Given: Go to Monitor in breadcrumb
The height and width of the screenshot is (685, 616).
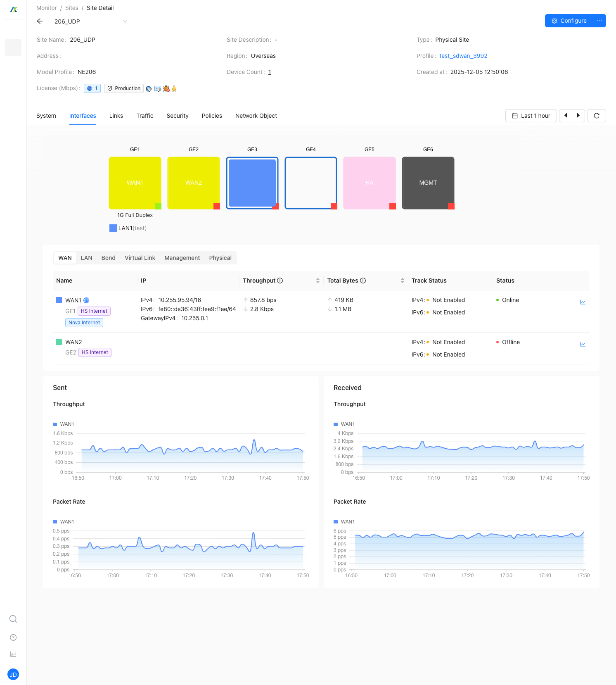Looking at the screenshot, I should click(47, 8).
